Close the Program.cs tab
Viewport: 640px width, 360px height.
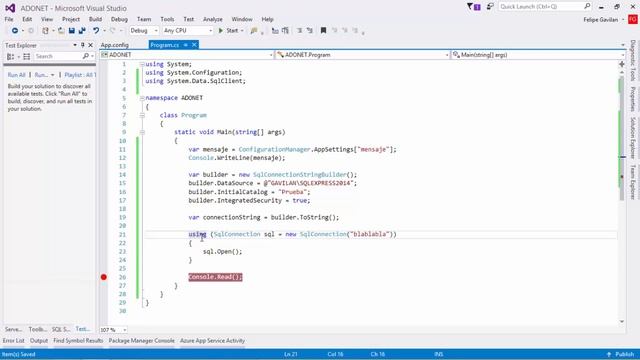tap(194, 45)
